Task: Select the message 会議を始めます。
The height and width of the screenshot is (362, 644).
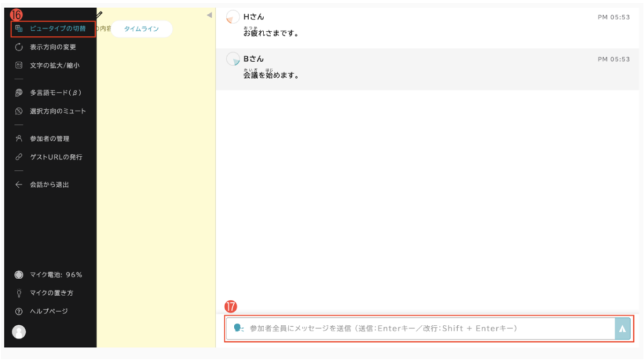Action: coord(270,76)
